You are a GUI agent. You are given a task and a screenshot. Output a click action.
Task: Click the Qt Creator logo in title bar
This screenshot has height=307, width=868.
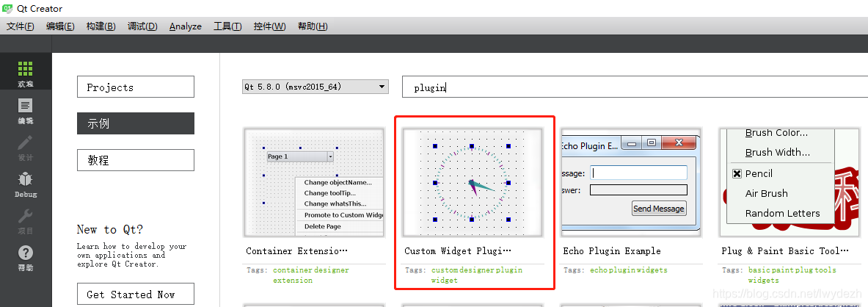[7, 8]
